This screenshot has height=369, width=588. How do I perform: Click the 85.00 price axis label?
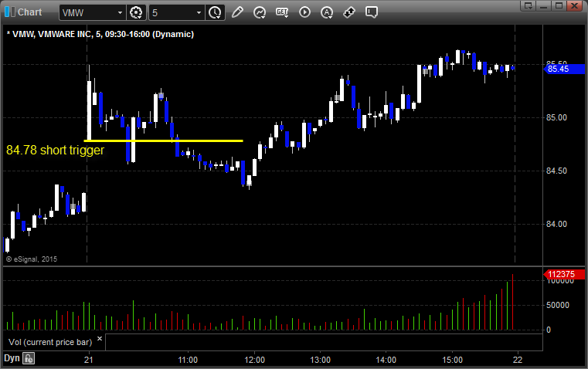pyautogui.click(x=556, y=117)
